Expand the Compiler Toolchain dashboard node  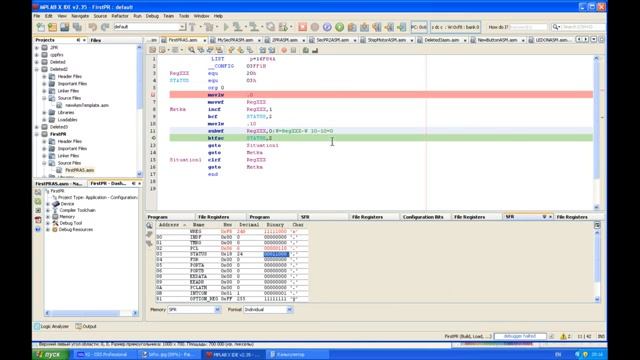pyautogui.click(x=48, y=210)
